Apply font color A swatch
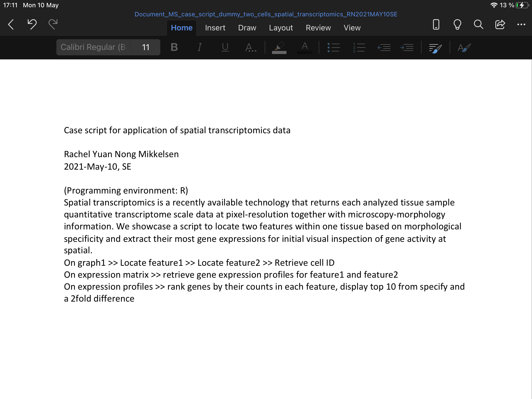Image resolution: width=532 pixels, height=399 pixels. [305, 47]
